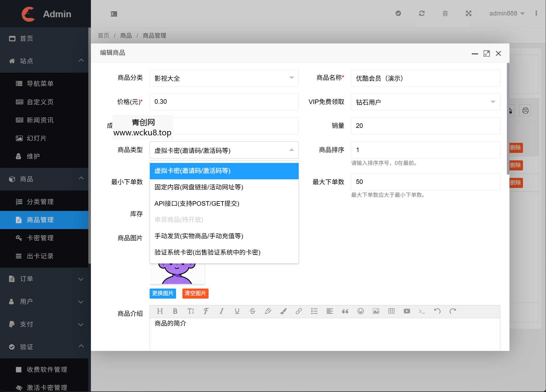Open the 首页 breadcrumb link

click(x=104, y=35)
